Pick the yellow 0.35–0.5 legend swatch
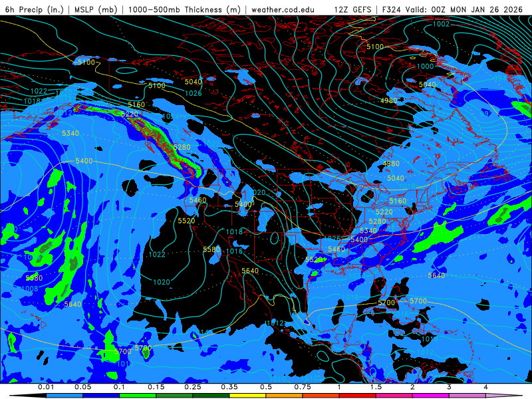The image size is (532, 399). 247,396
